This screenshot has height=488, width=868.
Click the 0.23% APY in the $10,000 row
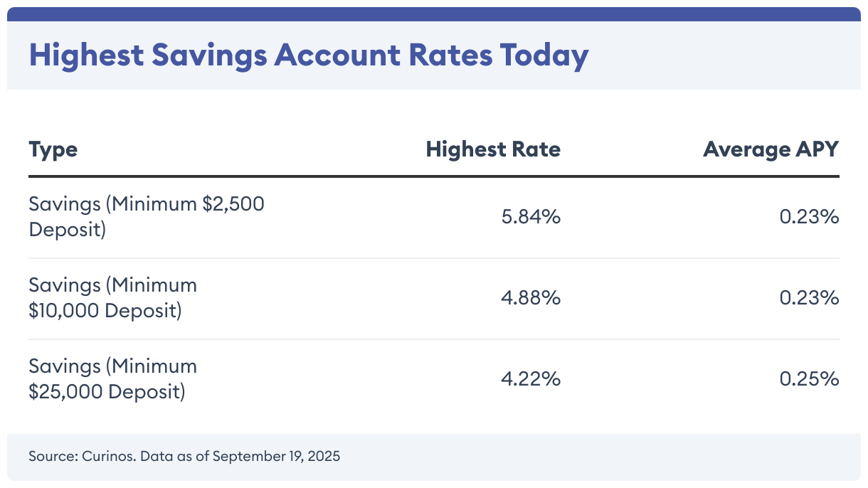[x=810, y=298]
